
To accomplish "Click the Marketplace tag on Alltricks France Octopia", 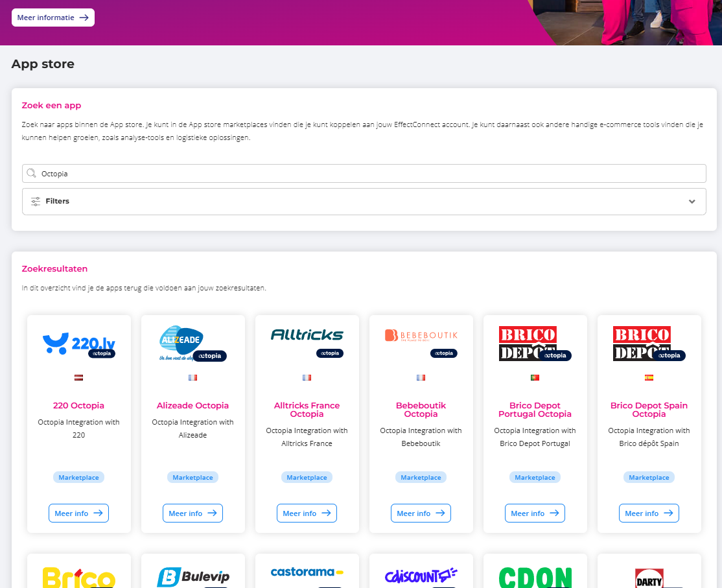I will click(x=307, y=478).
